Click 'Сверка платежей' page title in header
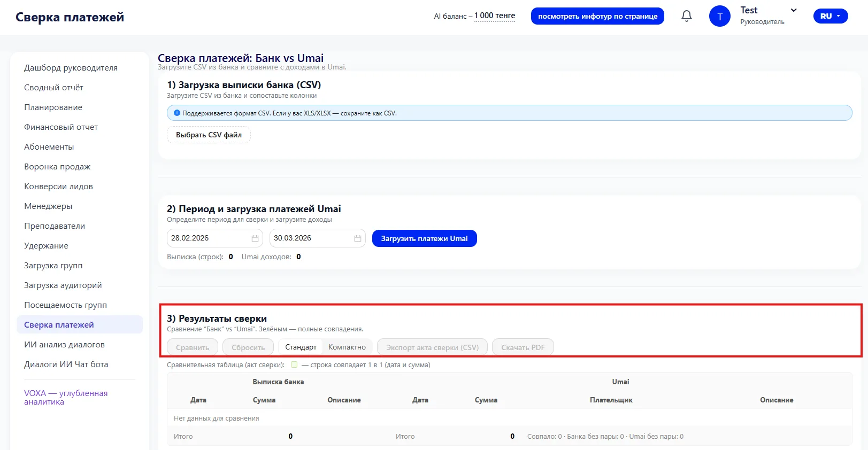This screenshot has width=868, height=450. 70,17
